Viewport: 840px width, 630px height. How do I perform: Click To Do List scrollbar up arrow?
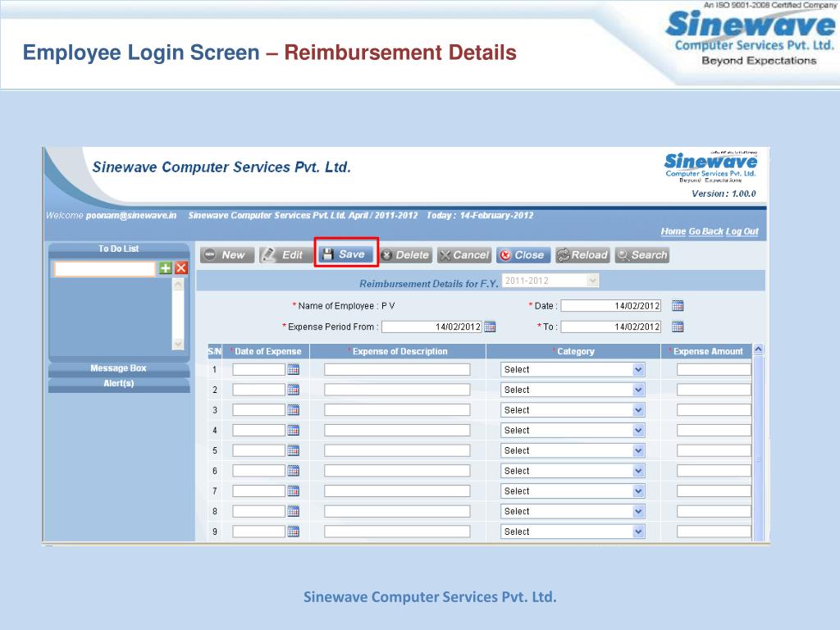[178, 285]
